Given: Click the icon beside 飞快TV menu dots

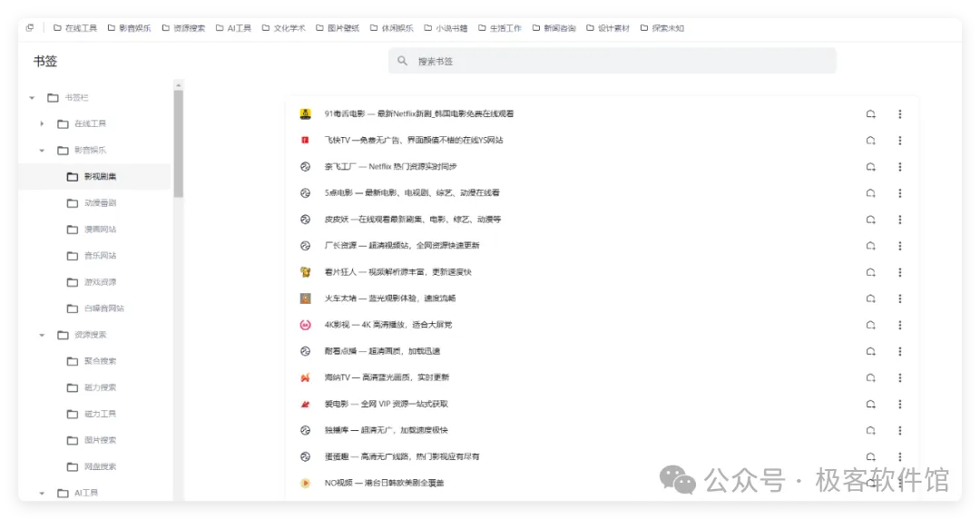Looking at the screenshot, I should 870,140.
